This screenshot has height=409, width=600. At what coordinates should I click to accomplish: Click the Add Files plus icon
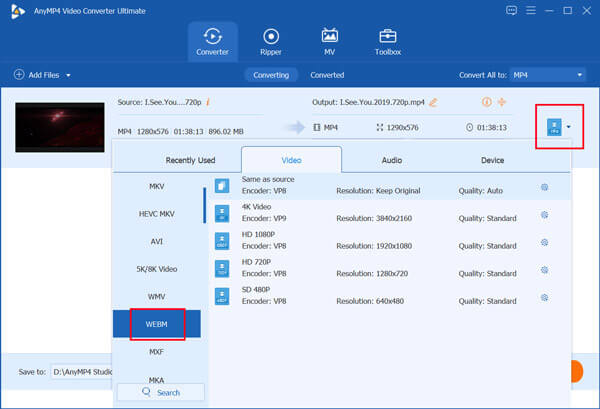pos(19,74)
